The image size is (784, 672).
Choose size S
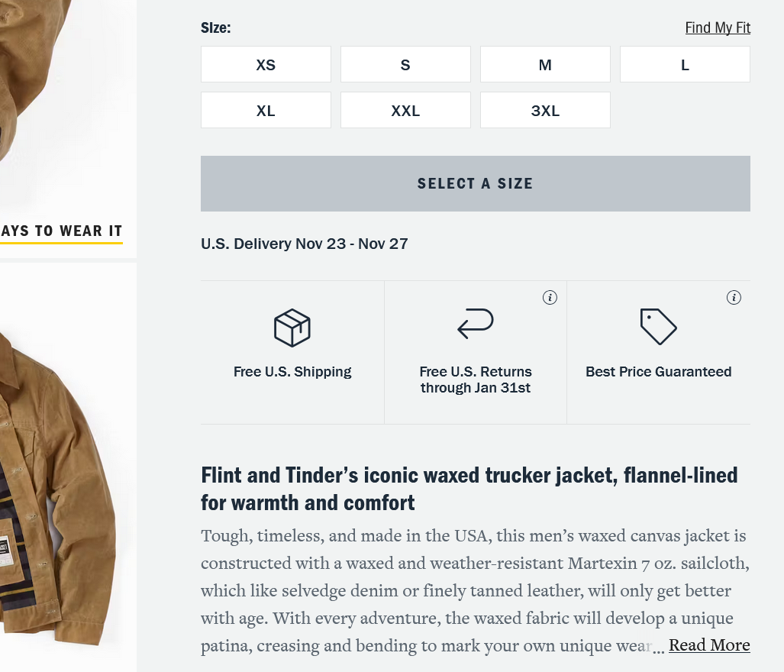405,65
